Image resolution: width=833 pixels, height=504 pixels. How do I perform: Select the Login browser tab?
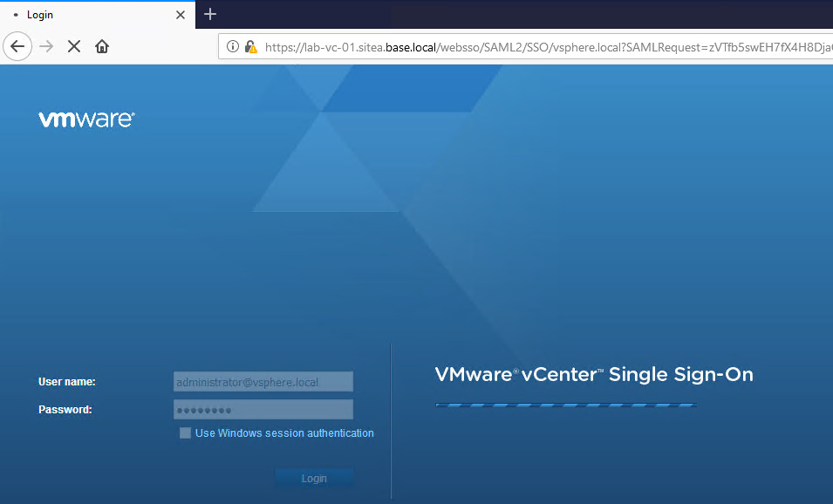87,15
